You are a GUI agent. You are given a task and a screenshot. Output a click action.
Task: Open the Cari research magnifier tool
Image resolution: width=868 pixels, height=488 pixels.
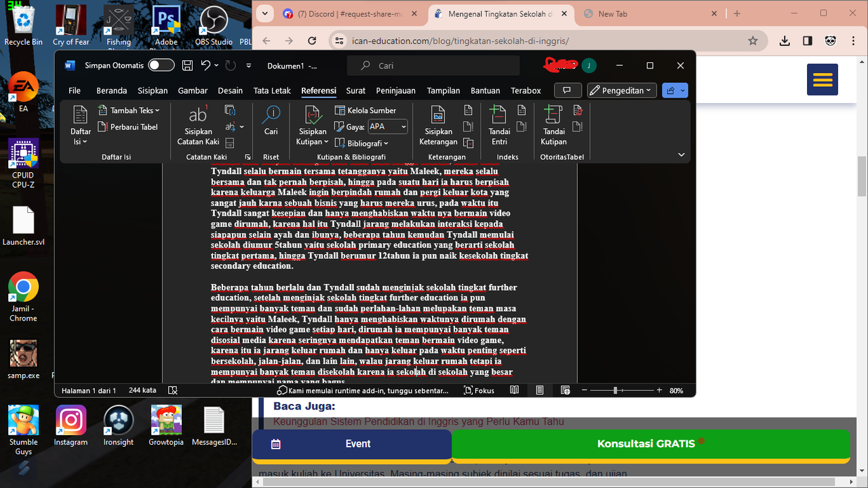point(271,121)
